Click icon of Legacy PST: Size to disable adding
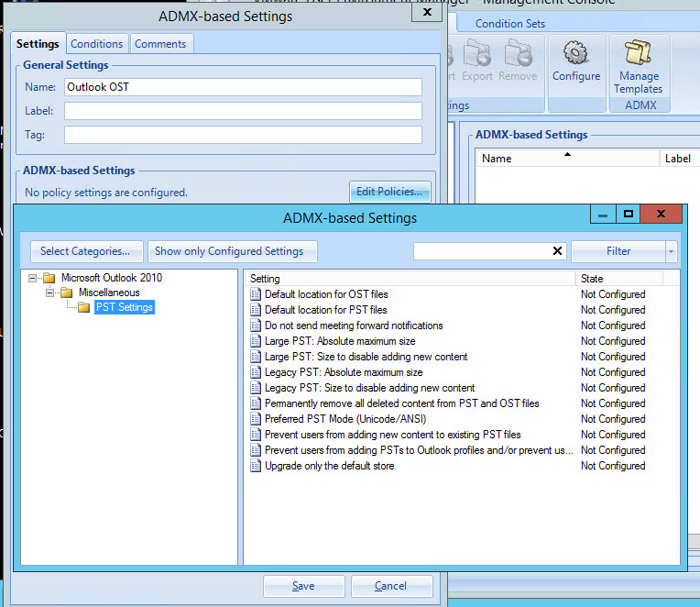 [x=256, y=388]
